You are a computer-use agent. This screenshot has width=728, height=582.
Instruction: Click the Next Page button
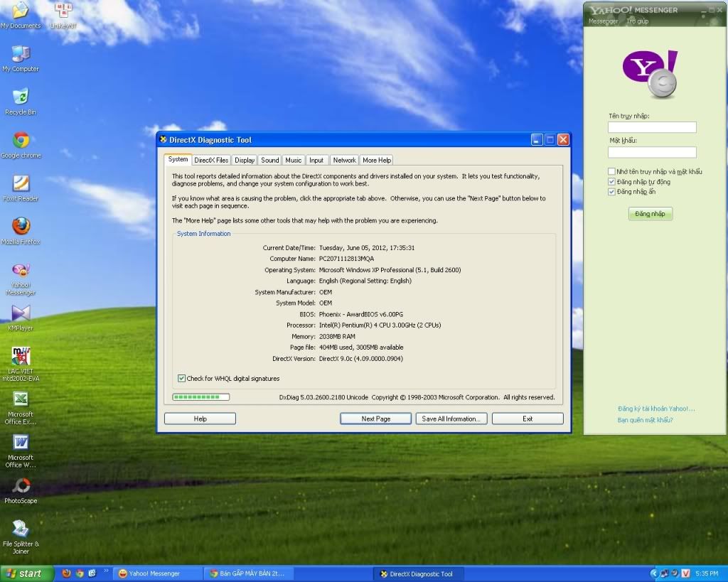[375, 419]
